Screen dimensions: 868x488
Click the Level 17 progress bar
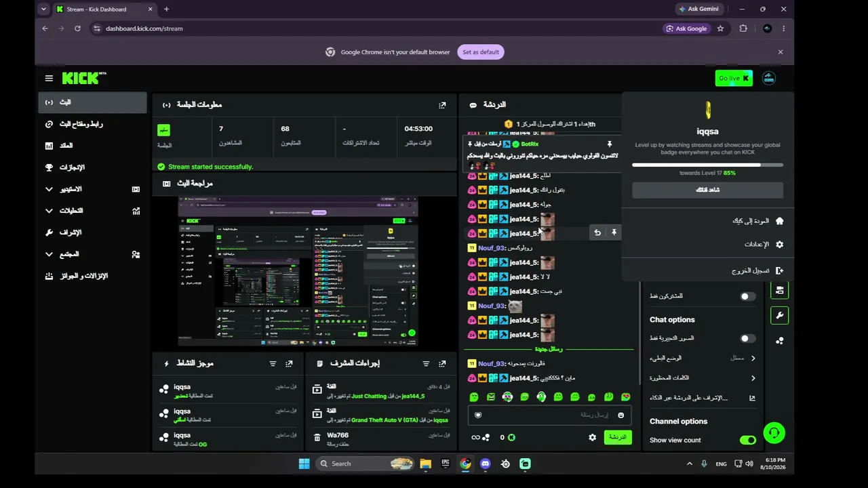[x=707, y=165]
